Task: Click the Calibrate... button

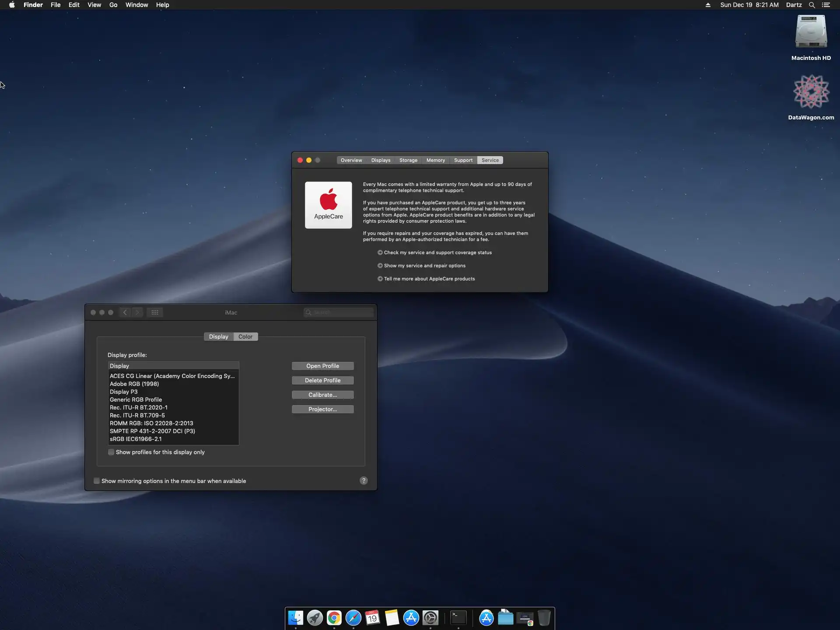Action: coord(322,395)
